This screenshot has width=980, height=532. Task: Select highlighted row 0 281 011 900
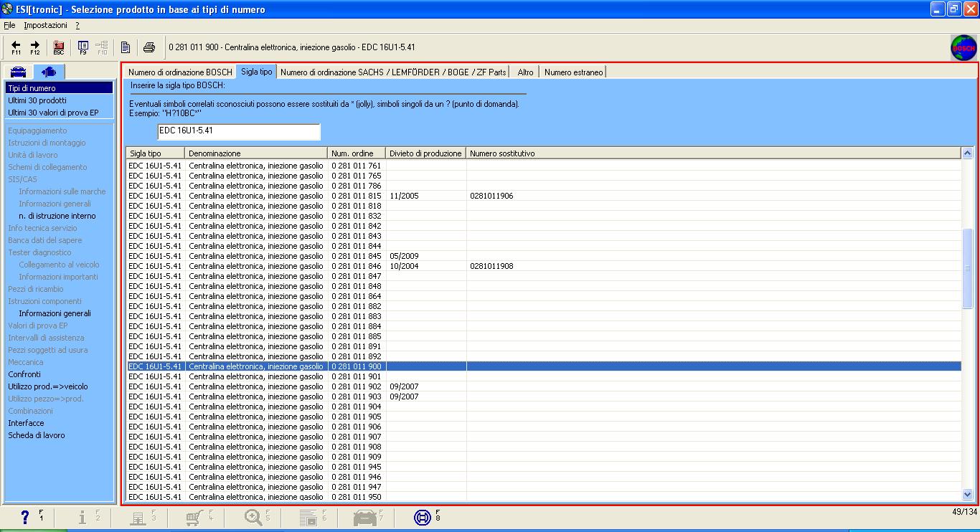(x=544, y=366)
